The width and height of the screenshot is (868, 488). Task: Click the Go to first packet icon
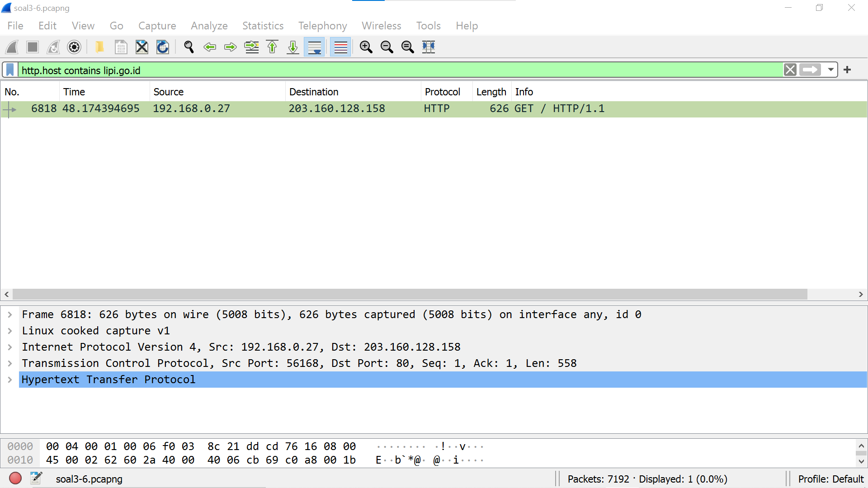(x=272, y=47)
